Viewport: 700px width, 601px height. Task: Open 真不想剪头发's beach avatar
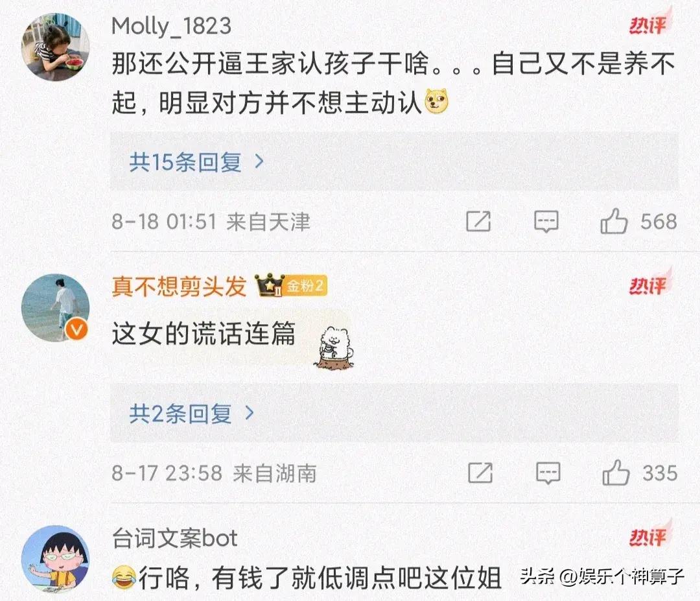[55, 308]
